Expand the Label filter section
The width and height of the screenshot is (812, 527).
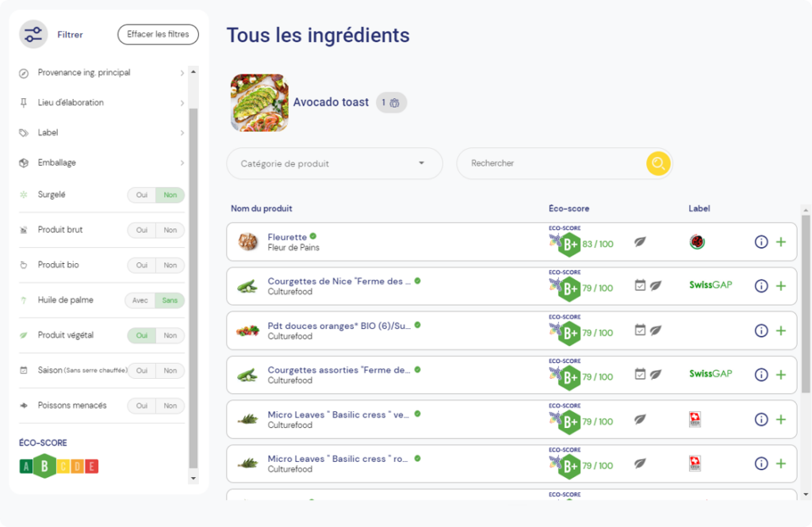[102, 133]
